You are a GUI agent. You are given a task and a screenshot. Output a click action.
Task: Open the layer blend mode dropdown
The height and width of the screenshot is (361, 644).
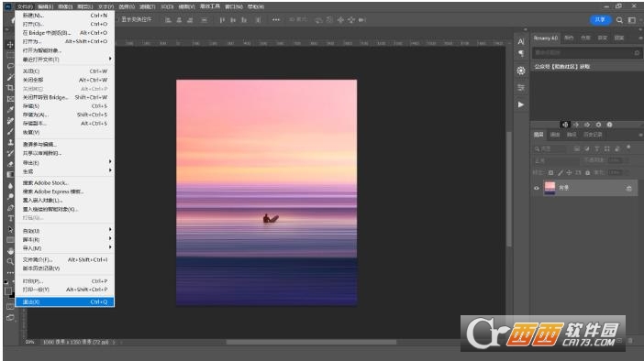(x=557, y=160)
